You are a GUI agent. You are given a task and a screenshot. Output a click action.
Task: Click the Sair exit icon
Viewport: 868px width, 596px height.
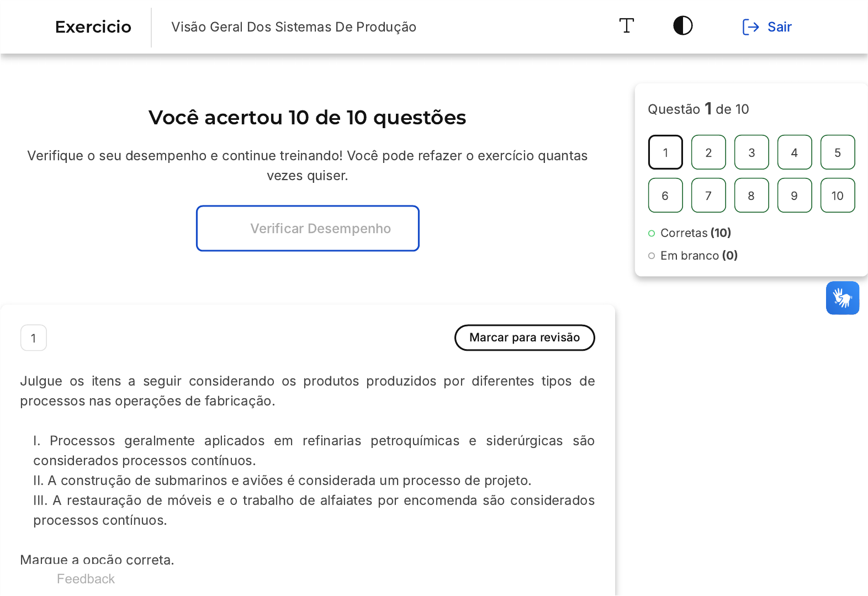pos(750,27)
